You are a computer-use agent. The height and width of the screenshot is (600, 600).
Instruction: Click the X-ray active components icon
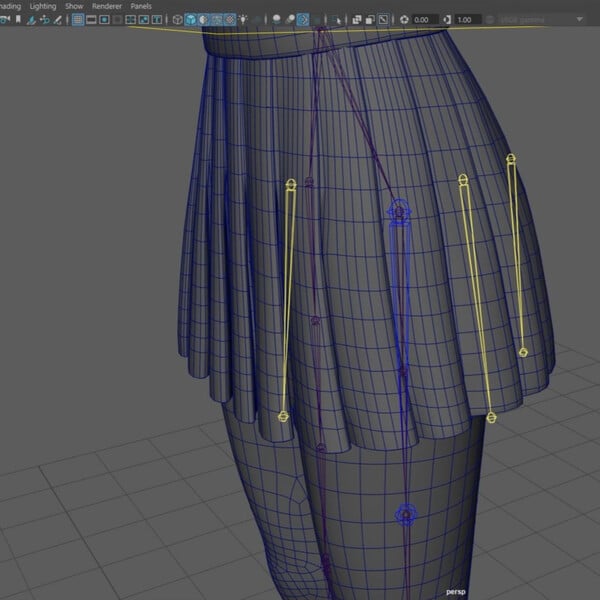point(370,20)
